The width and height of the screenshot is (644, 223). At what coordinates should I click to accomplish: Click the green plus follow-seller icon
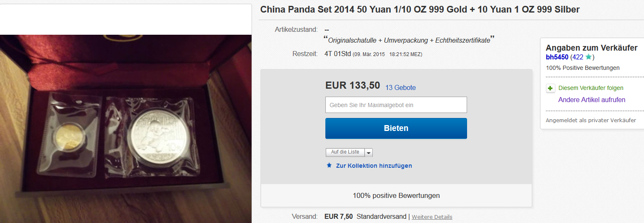(551, 88)
